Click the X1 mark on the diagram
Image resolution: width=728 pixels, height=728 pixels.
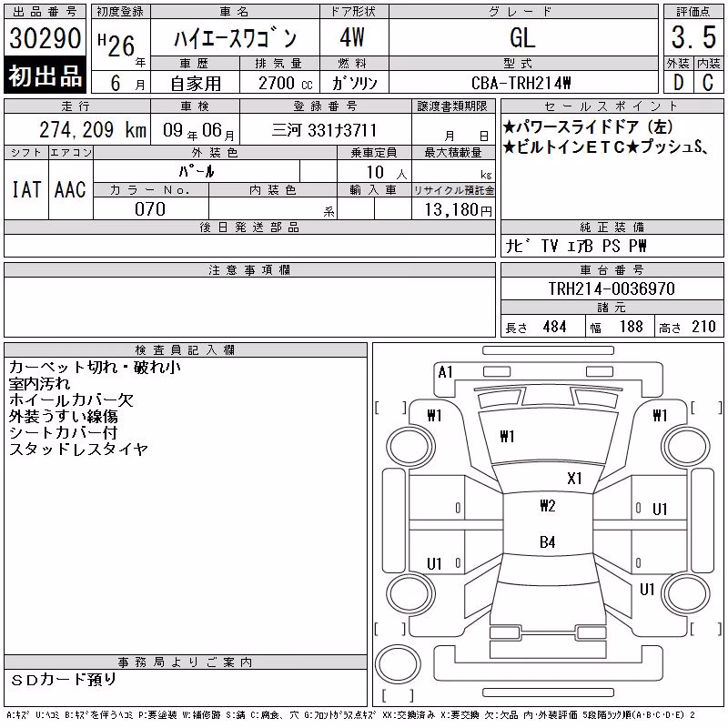pos(574,479)
